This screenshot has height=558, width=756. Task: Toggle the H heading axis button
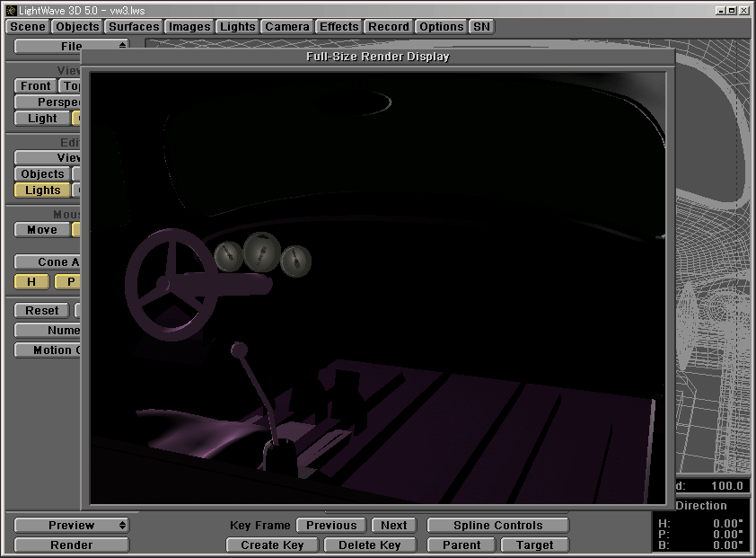[x=32, y=282]
